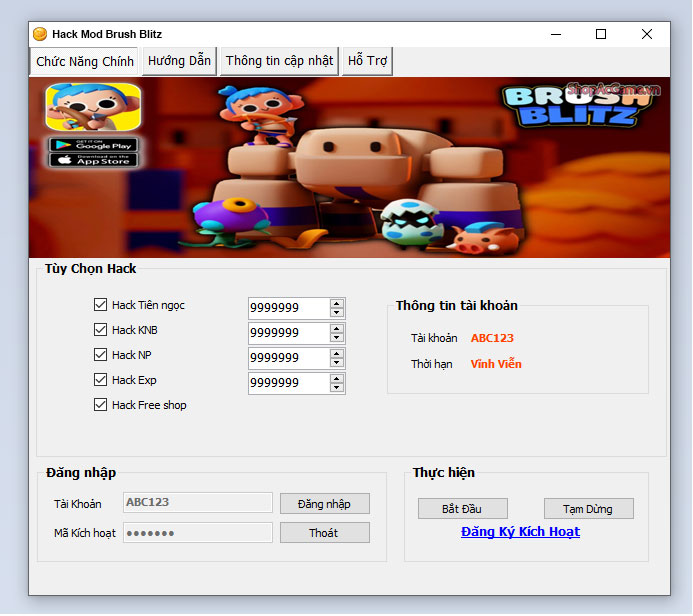
Task: Start the hack with Bắt Đầu button
Action: click(463, 509)
